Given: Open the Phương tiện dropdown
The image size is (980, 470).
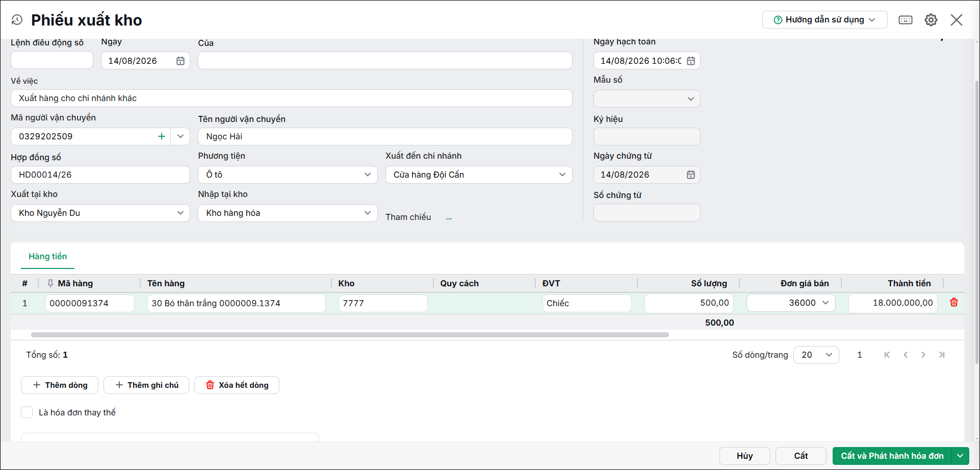Looking at the screenshot, I should (288, 175).
